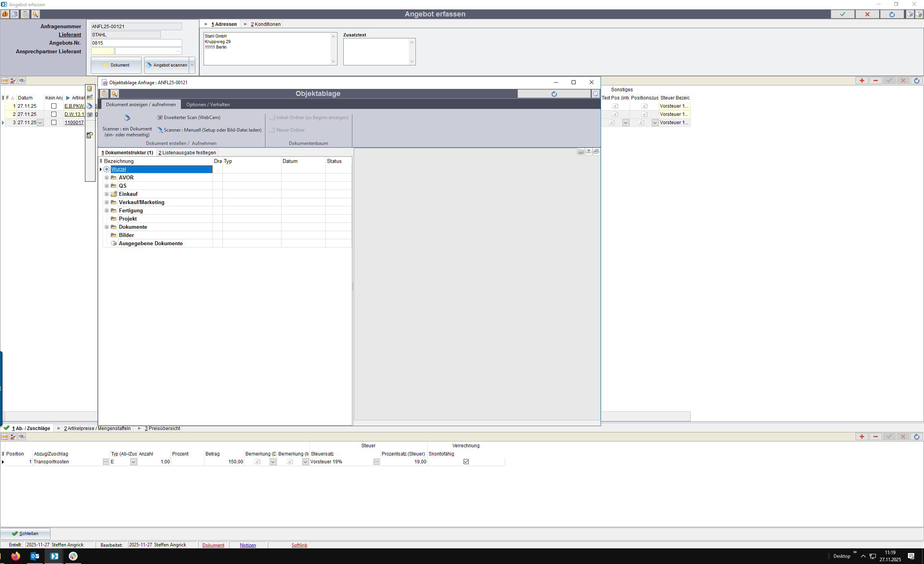Click the refresh icon in Objektablage header
This screenshot has height=564, width=924.
554,94
